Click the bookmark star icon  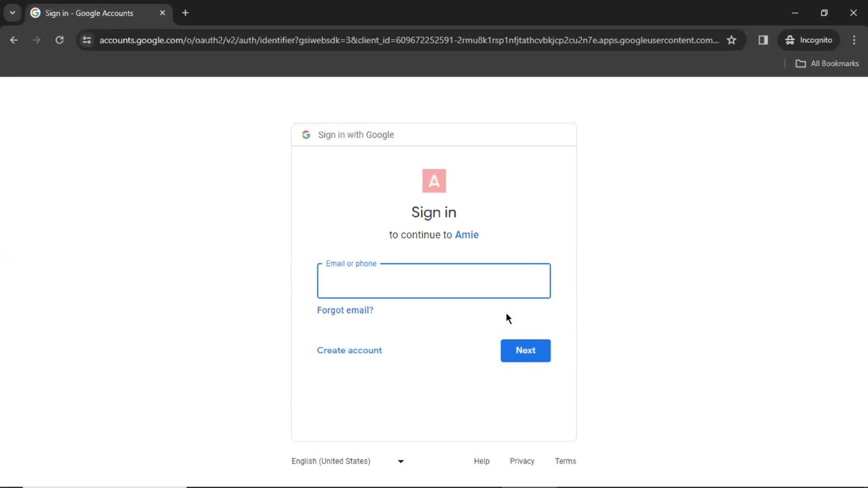[x=732, y=40]
